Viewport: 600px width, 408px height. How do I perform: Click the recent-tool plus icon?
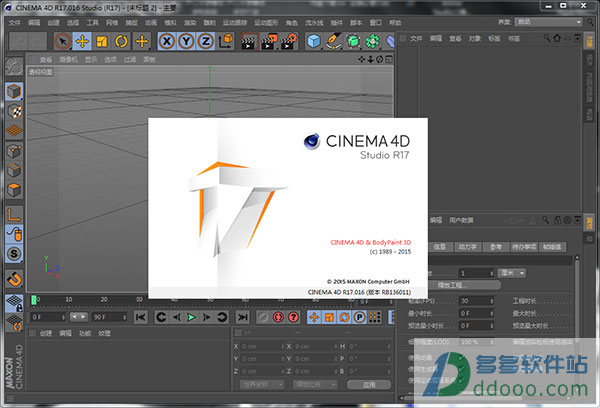[x=142, y=41]
